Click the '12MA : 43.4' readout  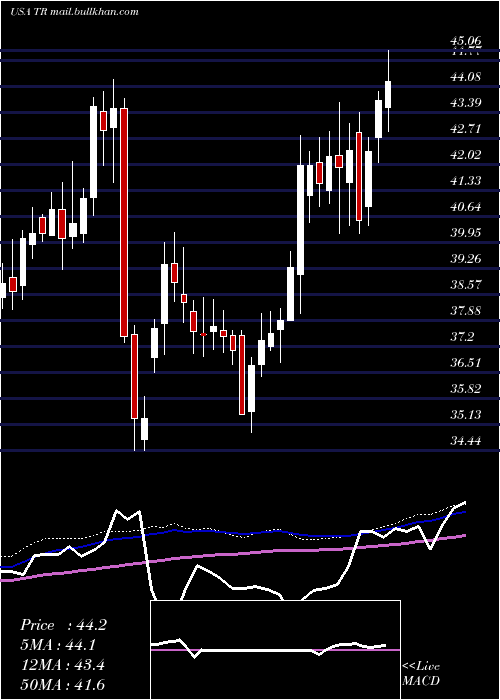62,665
